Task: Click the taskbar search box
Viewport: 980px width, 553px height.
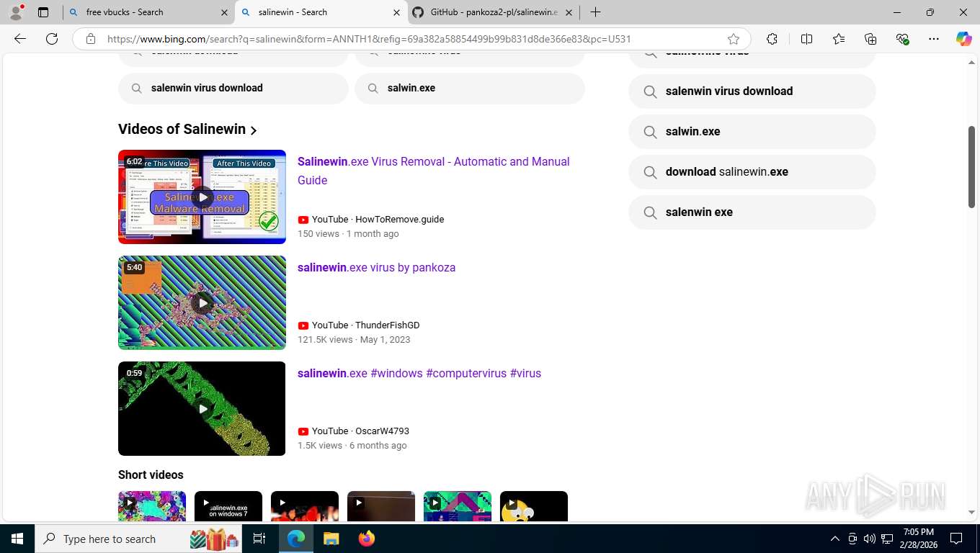Action: pos(139,539)
